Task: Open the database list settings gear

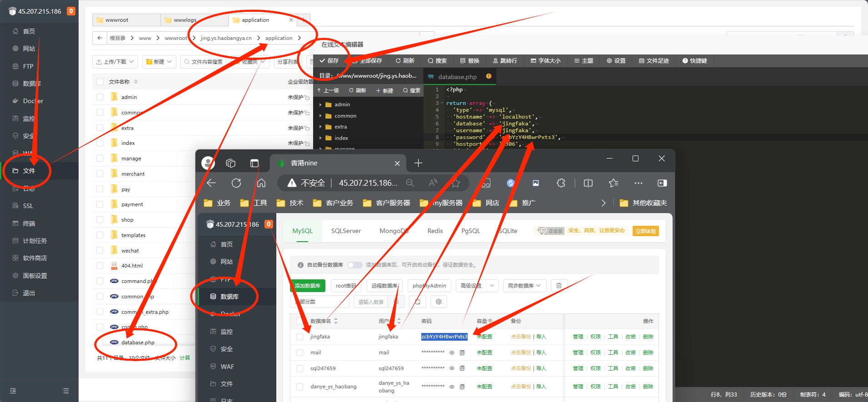Action: (439, 302)
